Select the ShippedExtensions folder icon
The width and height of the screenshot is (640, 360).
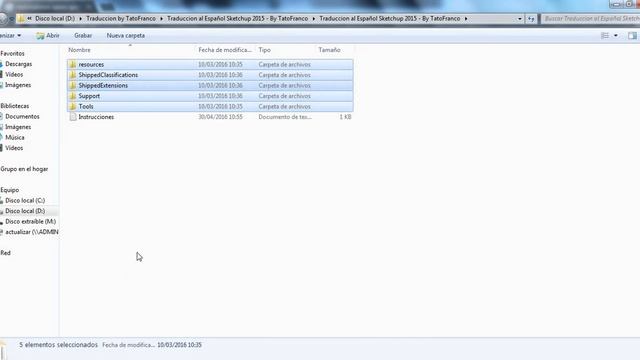pyautogui.click(x=73, y=85)
